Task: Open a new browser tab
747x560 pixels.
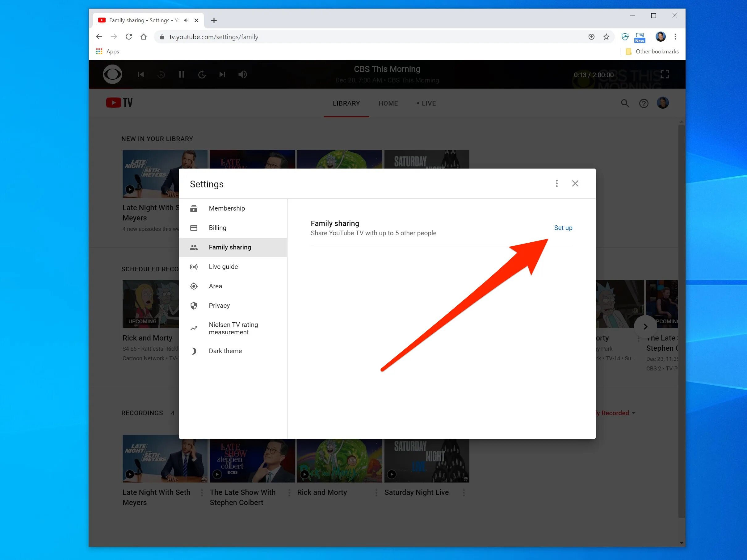Action: point(214,21)
